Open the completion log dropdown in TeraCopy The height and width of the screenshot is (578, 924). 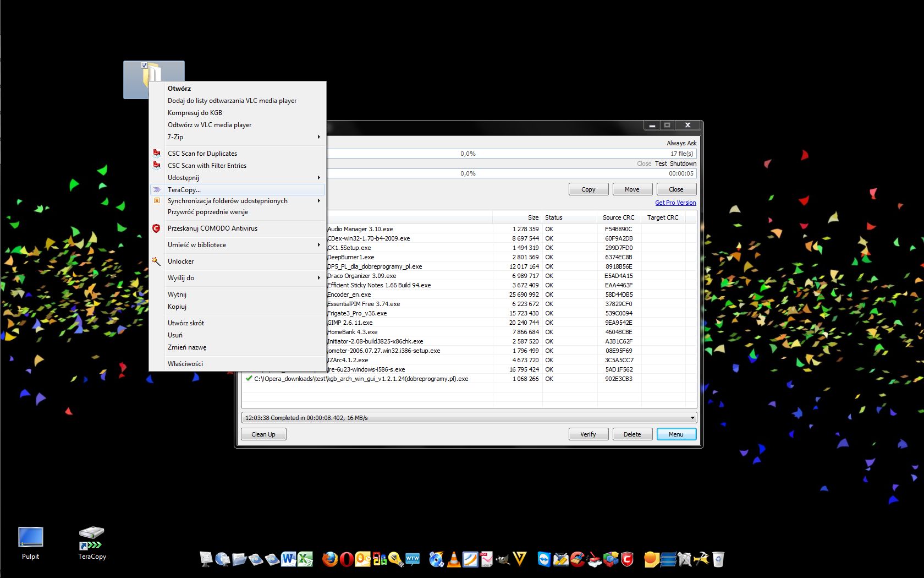pyautogui.click(x=692, y=418)
